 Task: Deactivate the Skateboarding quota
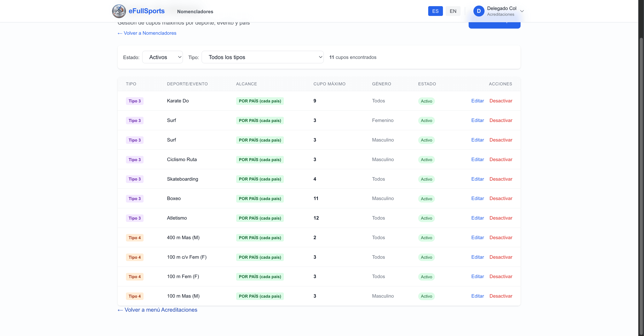501,179
